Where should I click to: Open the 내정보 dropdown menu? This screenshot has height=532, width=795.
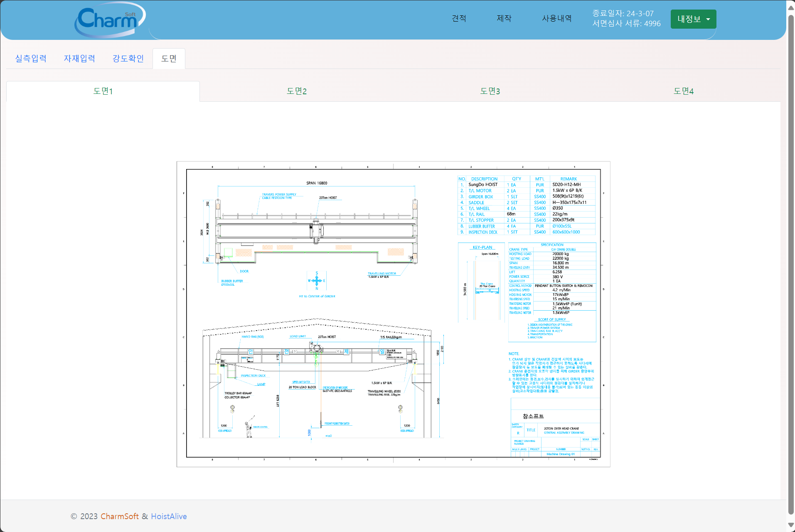pos(693,19)
